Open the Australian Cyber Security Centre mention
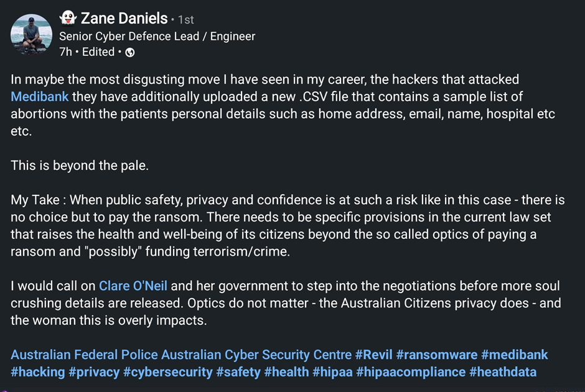 pos(256,355)
